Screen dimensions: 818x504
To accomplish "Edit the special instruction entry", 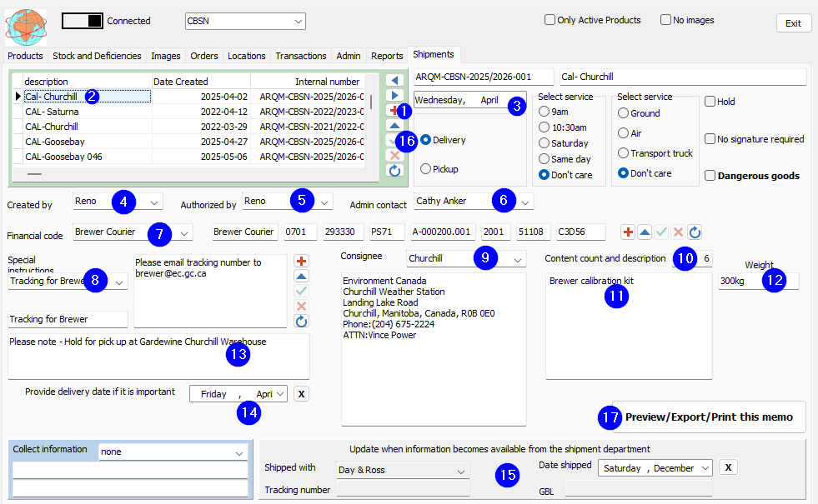I will click(301, 277).
